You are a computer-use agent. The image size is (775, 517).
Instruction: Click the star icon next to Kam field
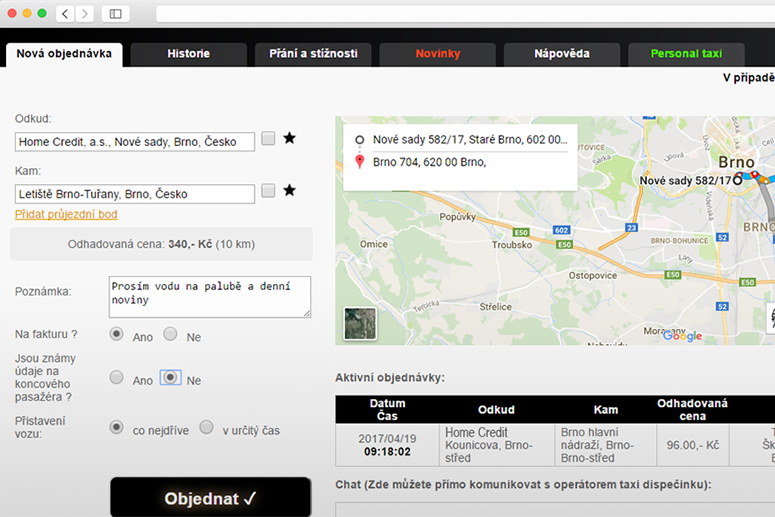point(289,191)
